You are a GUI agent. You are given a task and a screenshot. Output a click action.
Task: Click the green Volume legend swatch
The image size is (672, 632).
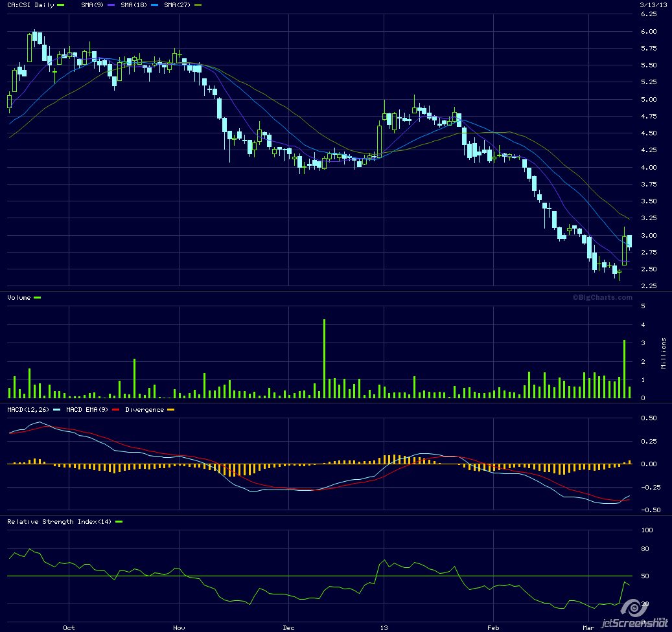[x=38, y=298]
